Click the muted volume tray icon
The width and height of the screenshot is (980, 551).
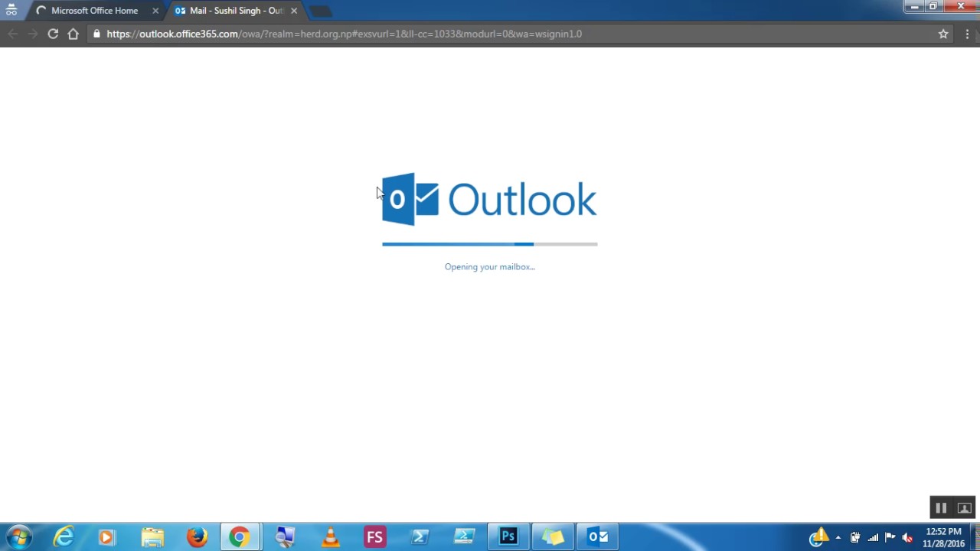click(x=907, y=537)
